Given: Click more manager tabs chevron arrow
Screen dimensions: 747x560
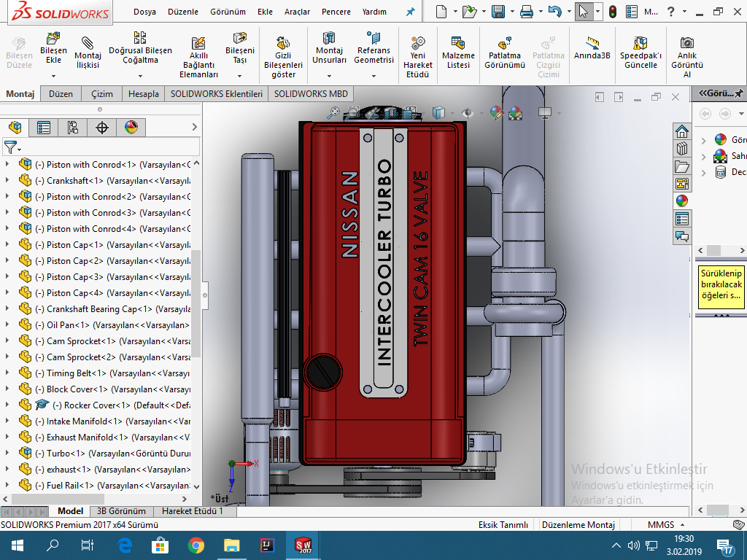Looking at the screenshot, I should click(x=194, y=127).
